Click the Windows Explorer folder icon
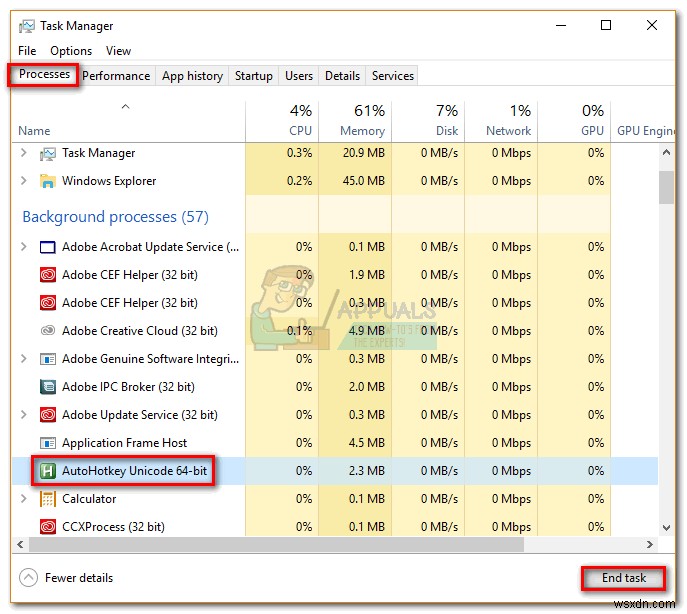 click(48, 181)
